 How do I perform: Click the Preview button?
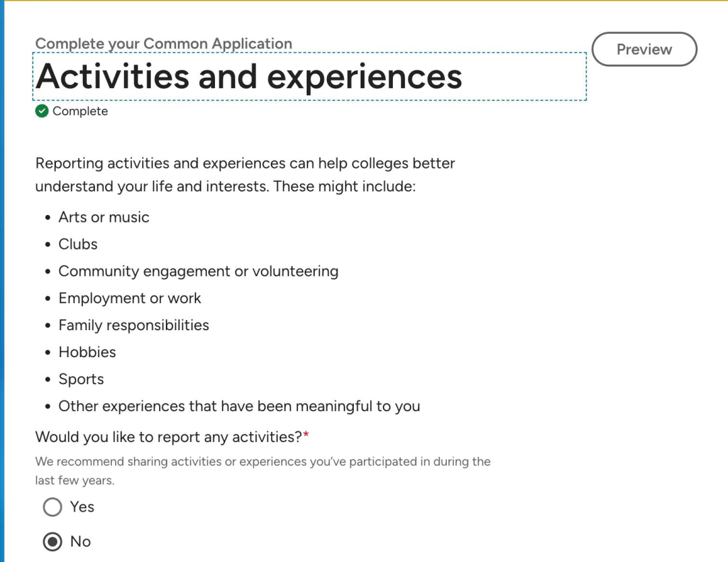(x=644, y=49)
